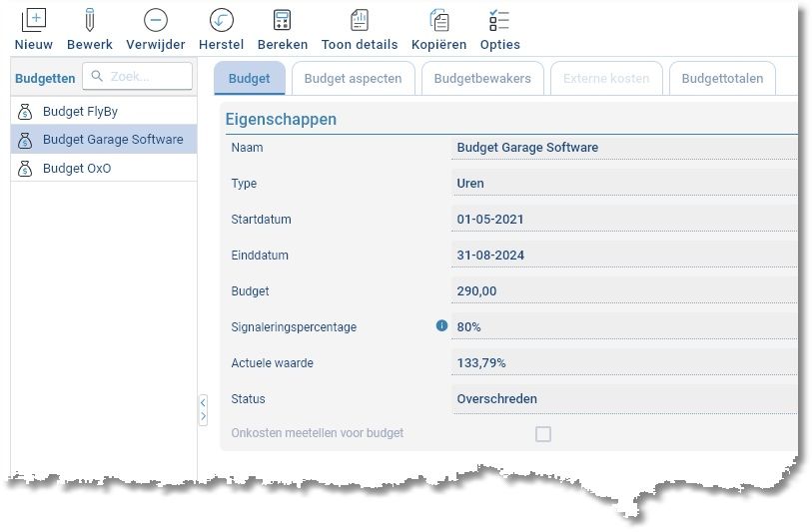Click the Kopiëren copy icon
Viewport: 812px width, 532px height.
click(438, 20)
